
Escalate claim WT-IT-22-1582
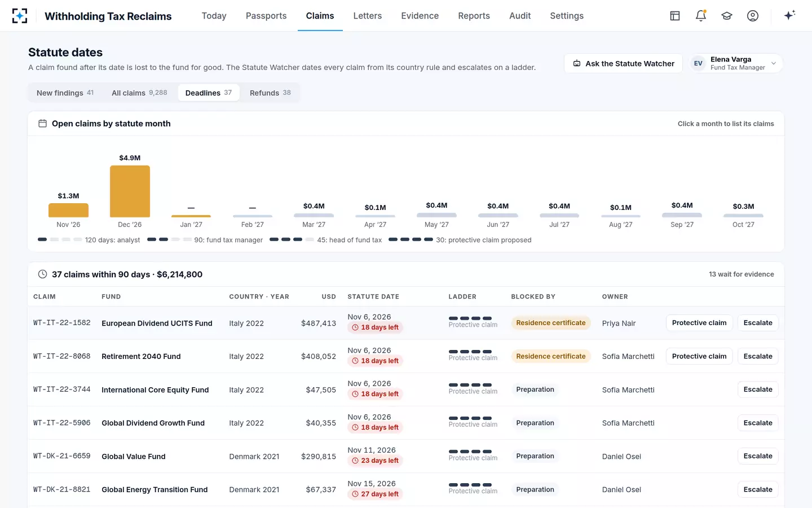758,323
